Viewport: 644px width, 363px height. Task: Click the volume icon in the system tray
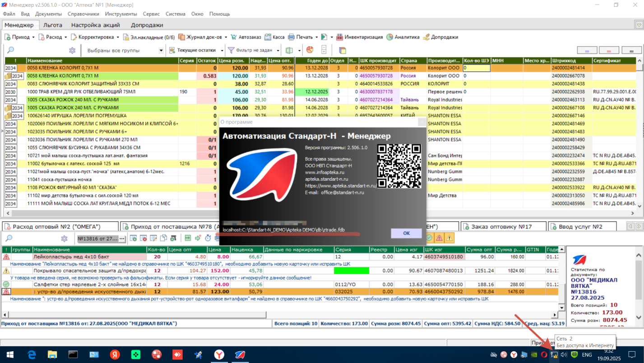click(564, 355)
